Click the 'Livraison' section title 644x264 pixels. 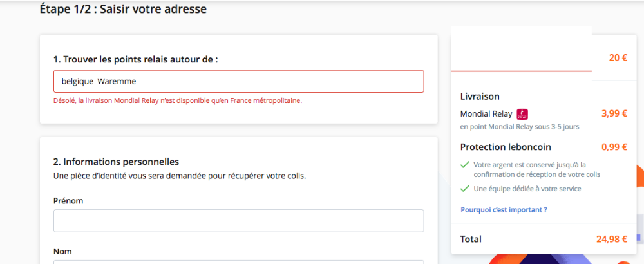pyautogui.click(x=480, y=97)
